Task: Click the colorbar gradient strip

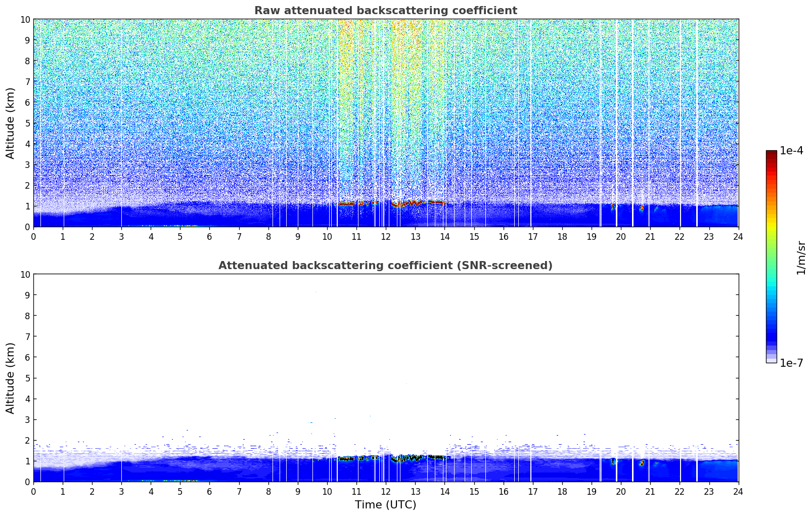Action: (771, 256)
